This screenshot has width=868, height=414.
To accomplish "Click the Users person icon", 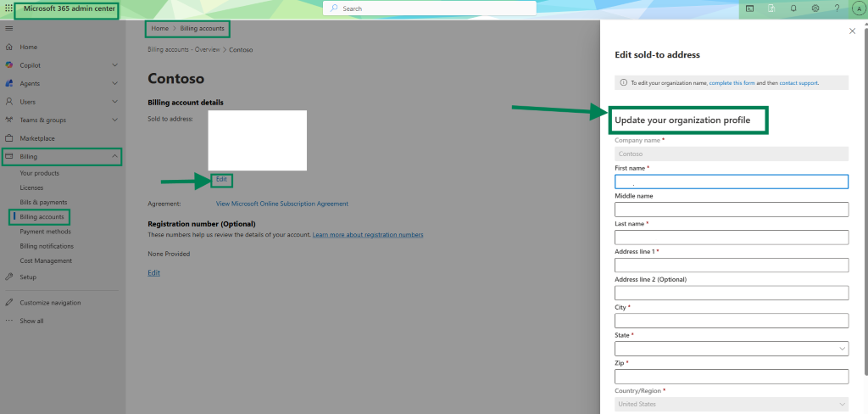I will tap(8, 102).
